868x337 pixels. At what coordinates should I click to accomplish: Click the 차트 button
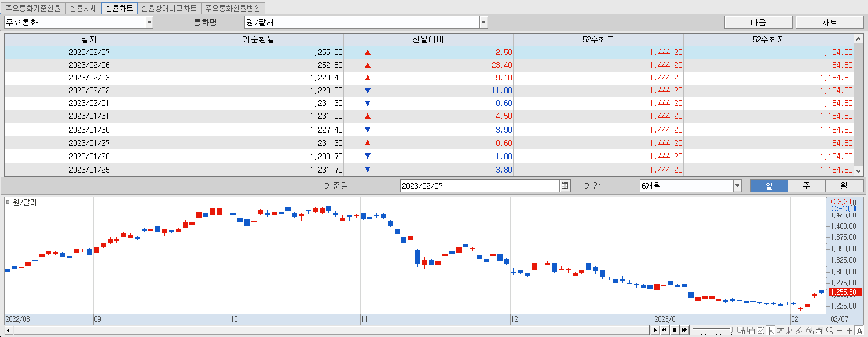point(829,22)
